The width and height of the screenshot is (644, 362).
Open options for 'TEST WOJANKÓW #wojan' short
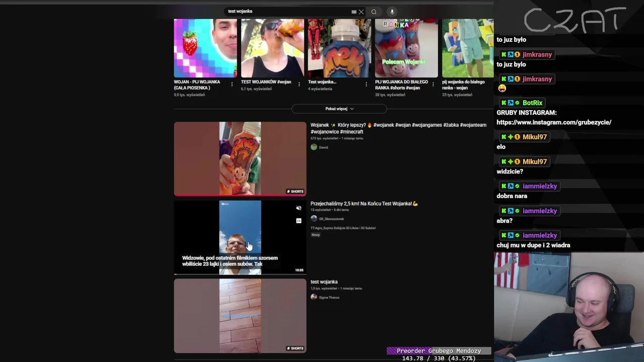click(x=299, y=84)
